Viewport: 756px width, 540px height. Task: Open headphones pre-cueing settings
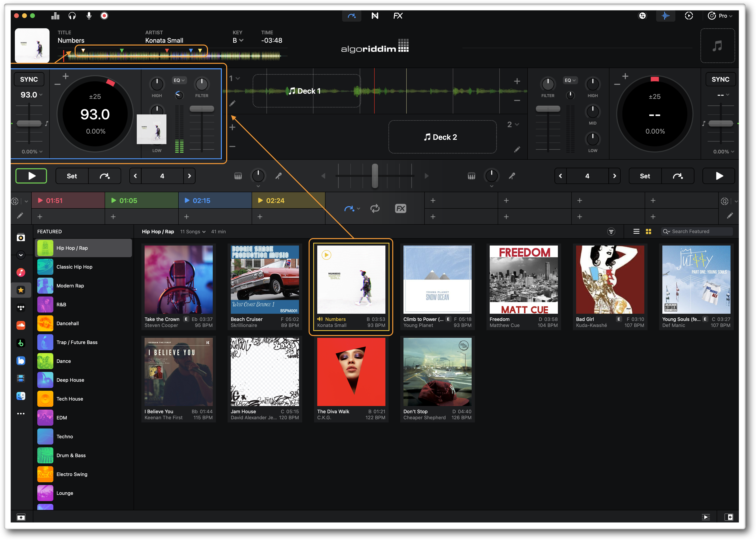[72, 16]
